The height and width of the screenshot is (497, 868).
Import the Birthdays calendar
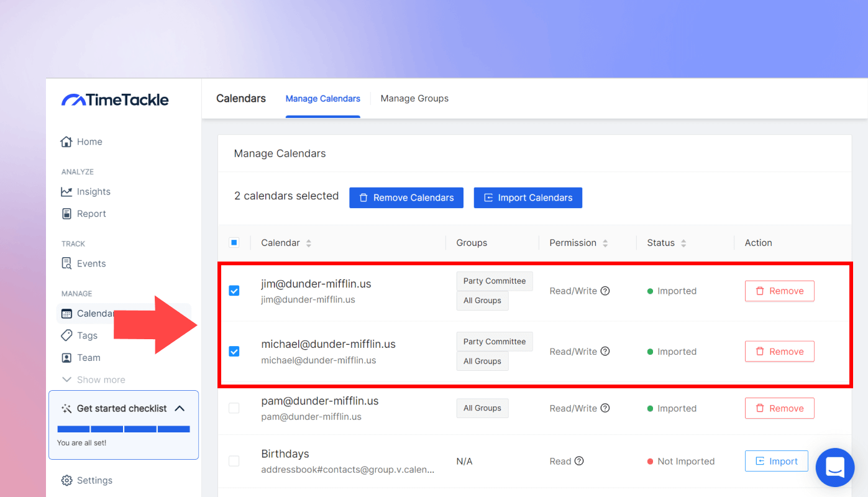(777, 461)
